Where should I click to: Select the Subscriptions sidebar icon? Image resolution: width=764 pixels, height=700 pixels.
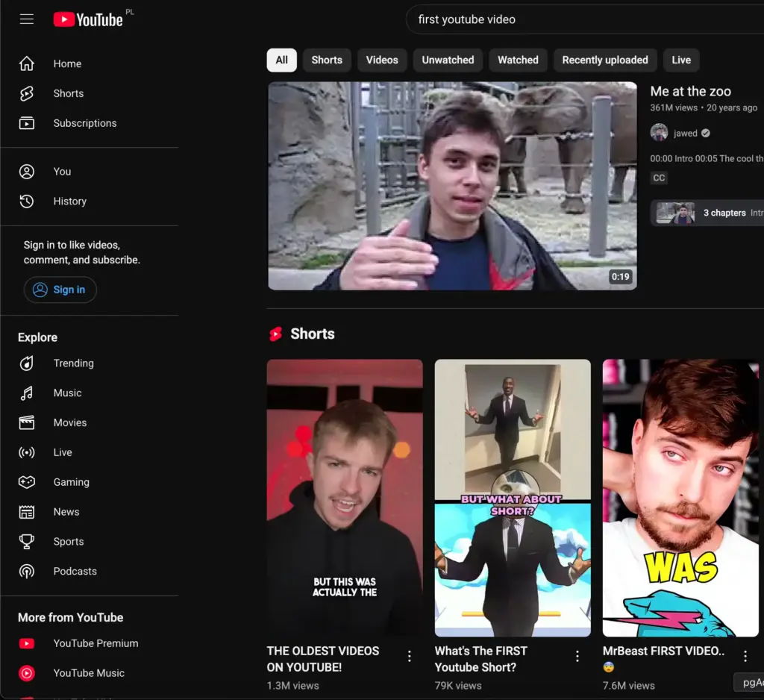click(x=27, y=123)
